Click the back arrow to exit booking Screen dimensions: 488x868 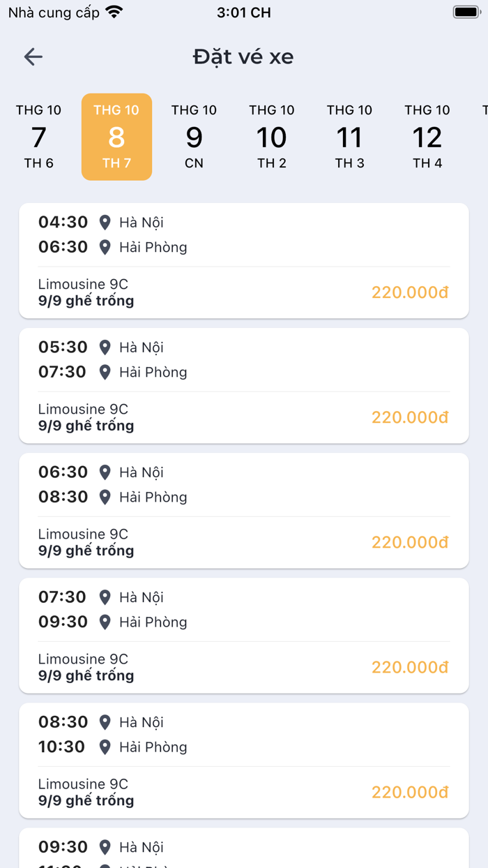coord(33,57)
